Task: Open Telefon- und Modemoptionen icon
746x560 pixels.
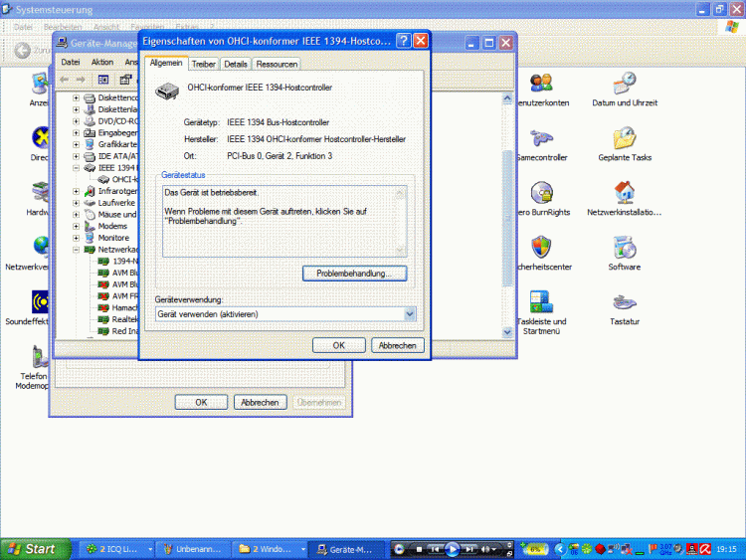Action: (x=40, y=357)
